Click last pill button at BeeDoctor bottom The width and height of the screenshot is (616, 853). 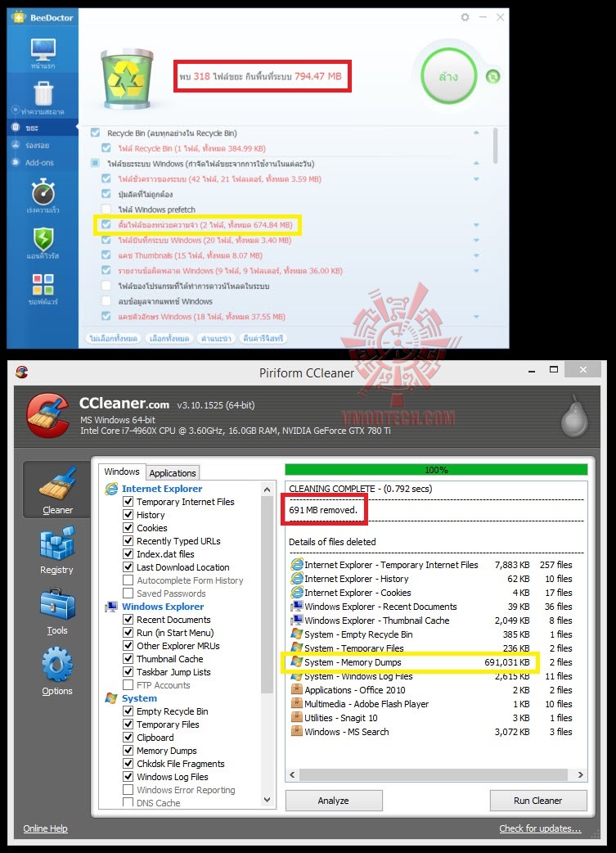(263, 338)
